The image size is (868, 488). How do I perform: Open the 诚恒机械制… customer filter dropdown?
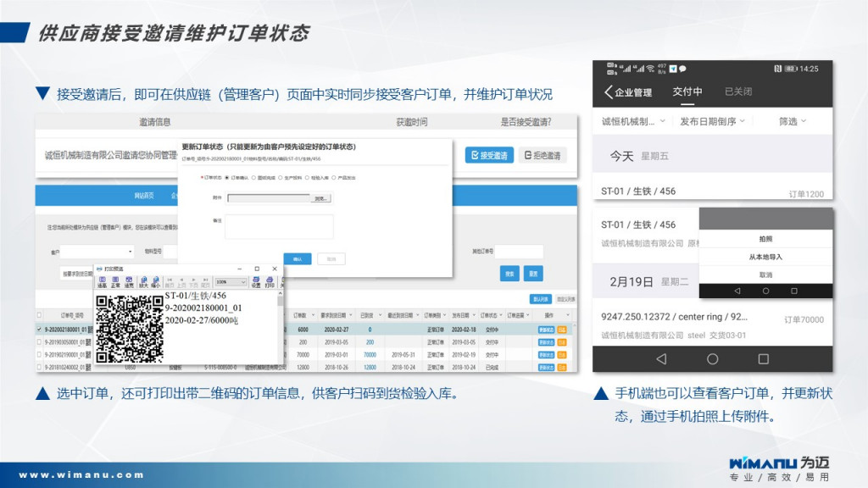pyautogui.click(x=633, y=121)
